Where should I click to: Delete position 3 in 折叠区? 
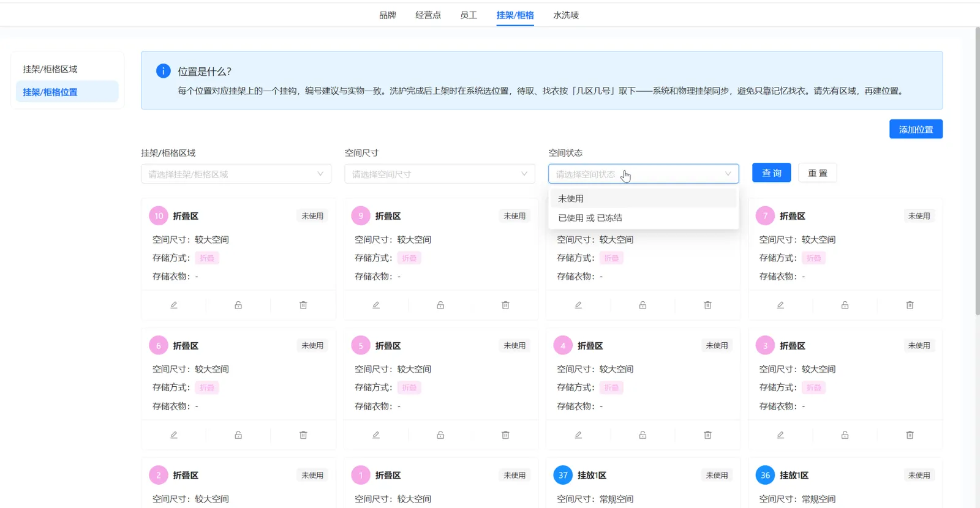tap(910, 435)
